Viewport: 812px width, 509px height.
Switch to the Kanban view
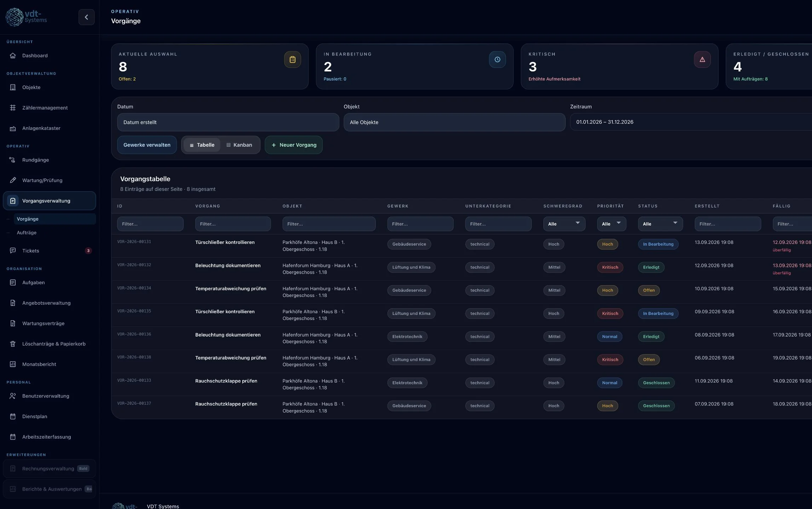pos(239,145)
